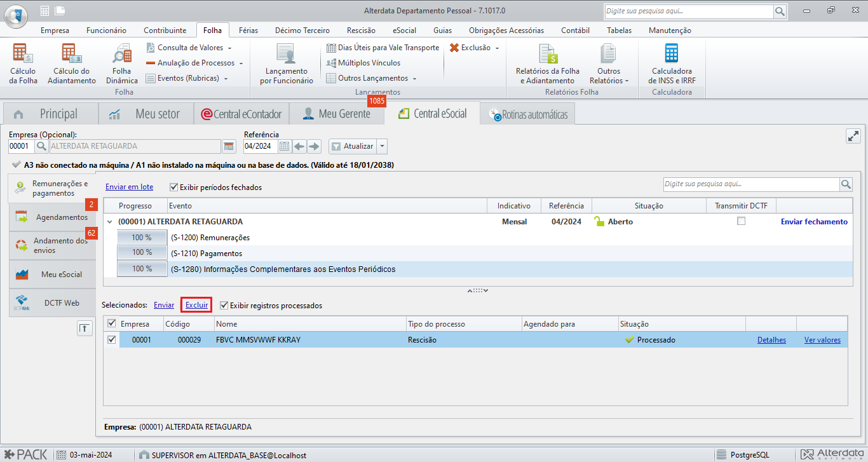Viewport: 868px width, 462px height.
Task: Toggle Transmitir DCTF checkbox
Action: tap(741, 221)
